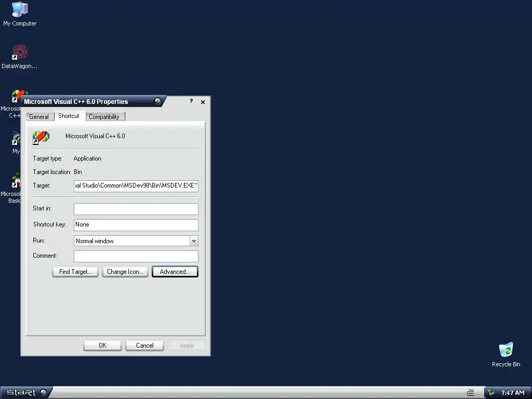Select the Shortcut tab
The height and width of the screenshot is (399, 532).
pos(69,116)
